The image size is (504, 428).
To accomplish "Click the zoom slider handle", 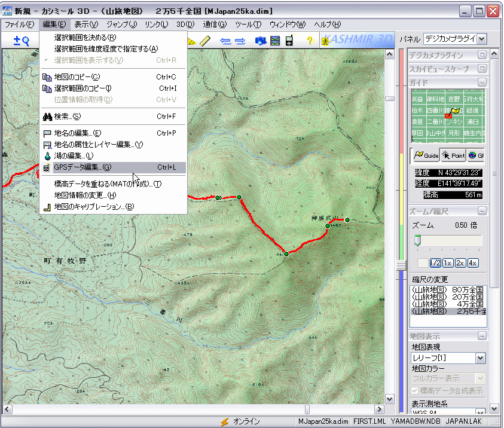I will 417,240.
